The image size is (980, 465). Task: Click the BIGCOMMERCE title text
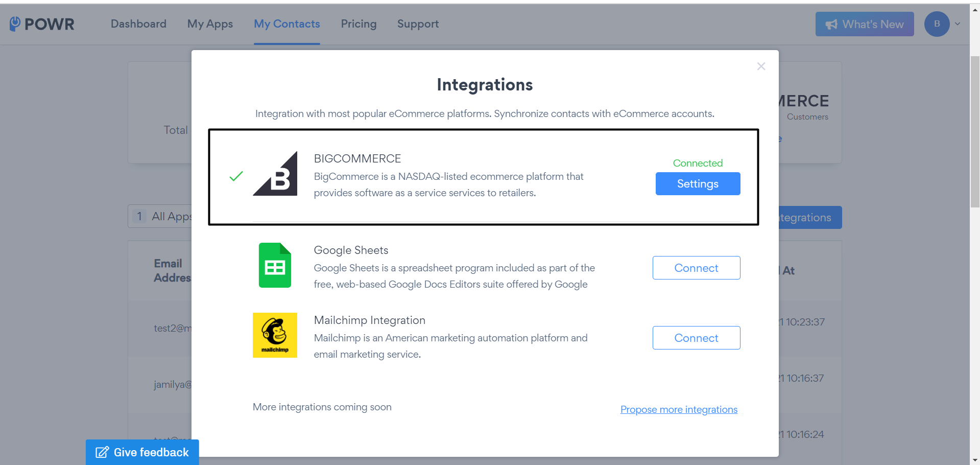(x=357, y=158)
